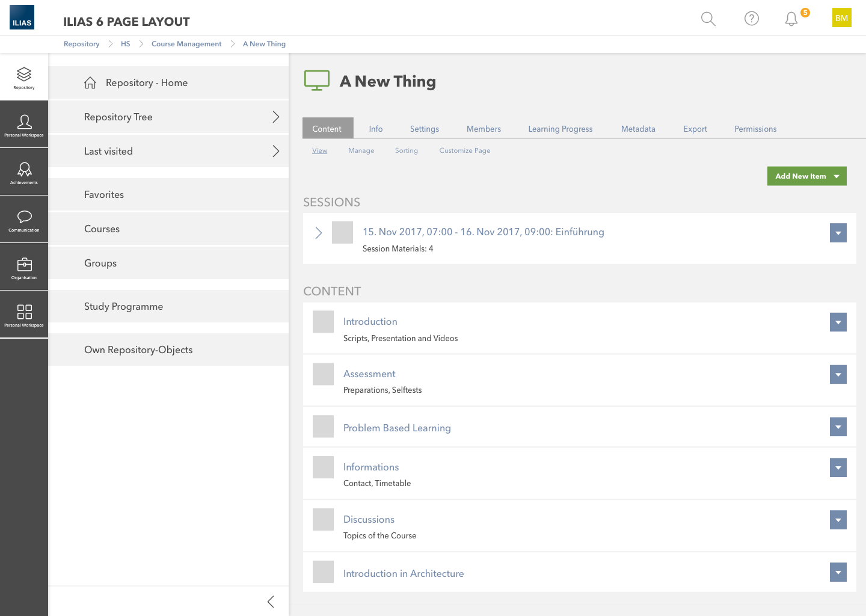The height and width of the screenshot is (616, 866).
Task: Click the Discussions item thumbnail
Action: click(x=323, y=519)
